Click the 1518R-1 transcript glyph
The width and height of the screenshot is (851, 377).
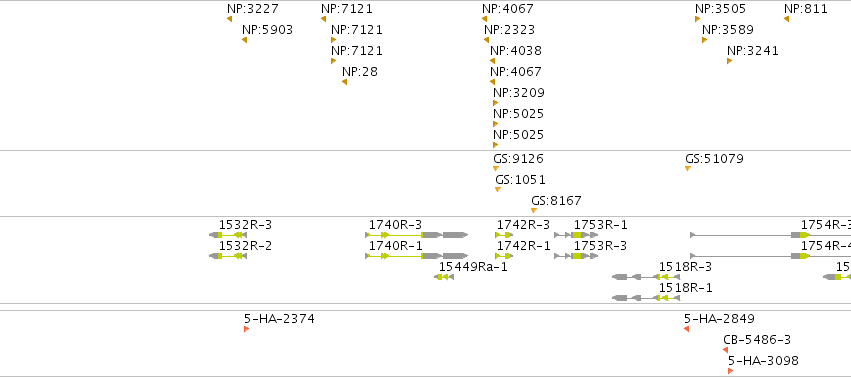(646, 298)
